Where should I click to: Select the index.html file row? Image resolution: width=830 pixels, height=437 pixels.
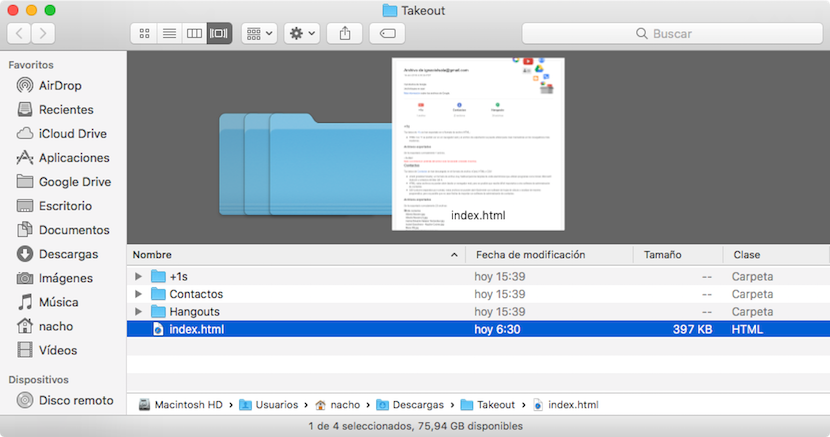[479, 329]
